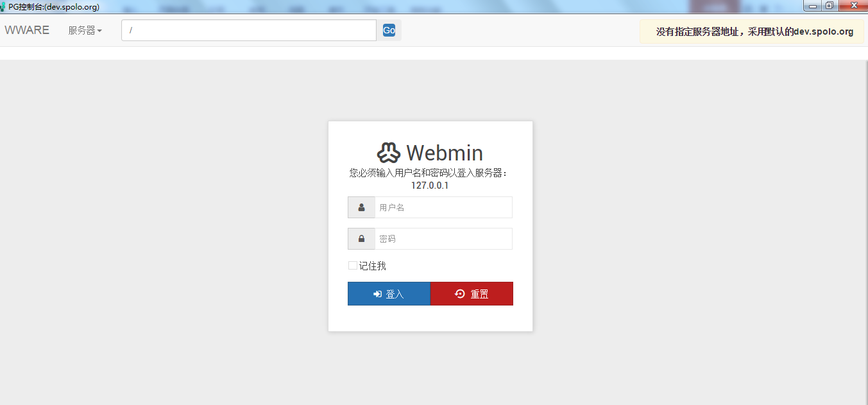Toggle the 记住我 checkbox
Image resolution: width=868 pixels, height=405 pixels.
coord(352,266)
